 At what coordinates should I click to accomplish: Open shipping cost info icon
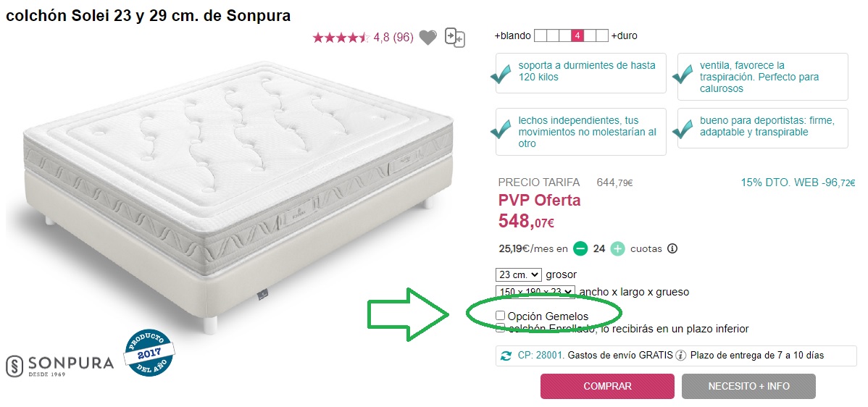coord(680,356)
